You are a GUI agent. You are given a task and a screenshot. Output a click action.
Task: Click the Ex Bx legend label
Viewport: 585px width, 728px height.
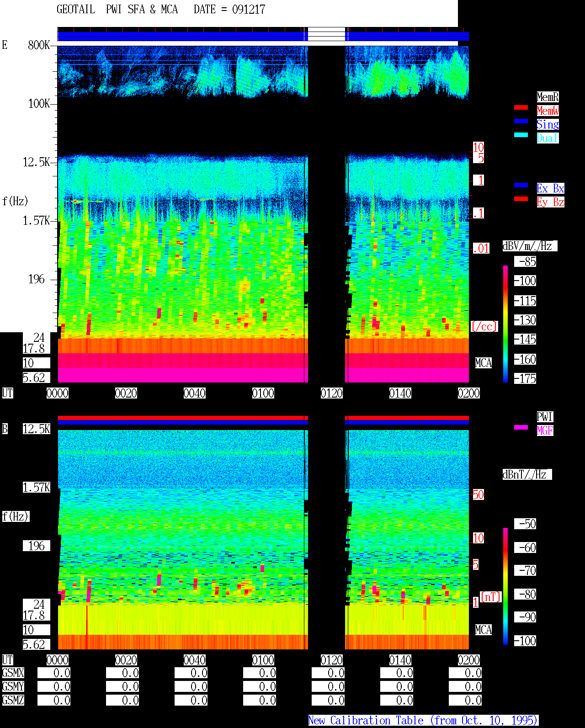click(550, 188)
